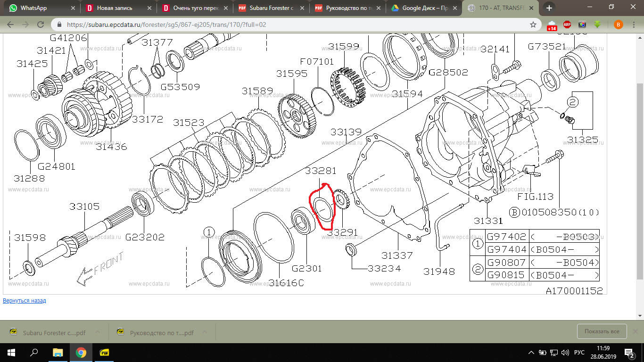Close the Новая запись tab
This screenshot has height=362, width=644.
tap(149, 8)
